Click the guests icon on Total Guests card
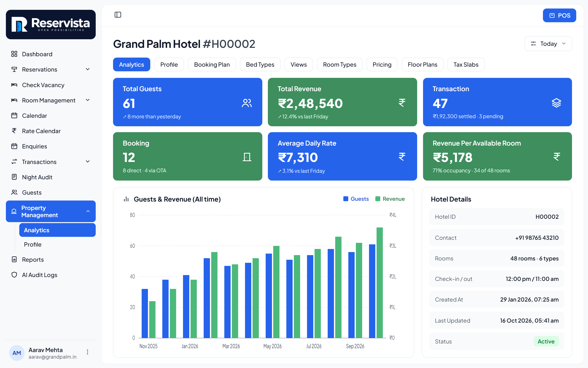This screenshot has width=588, height=368. [x=247, y=103]
